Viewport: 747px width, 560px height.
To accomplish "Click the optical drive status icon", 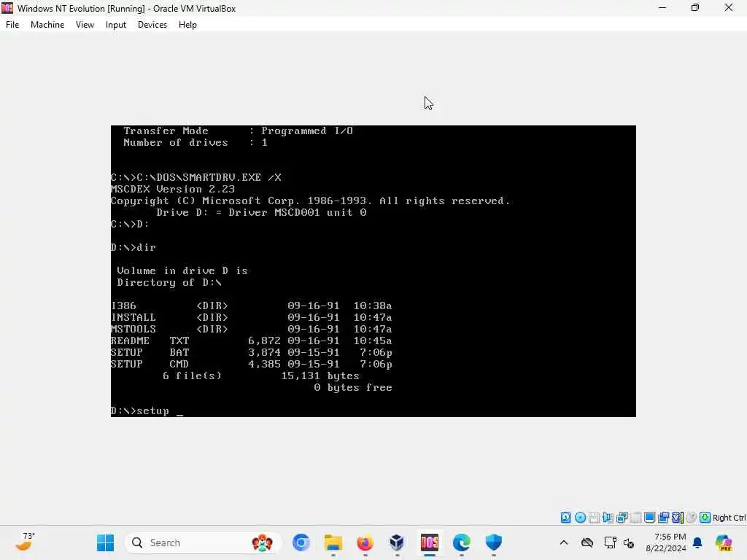I will (x=580, y=518).
